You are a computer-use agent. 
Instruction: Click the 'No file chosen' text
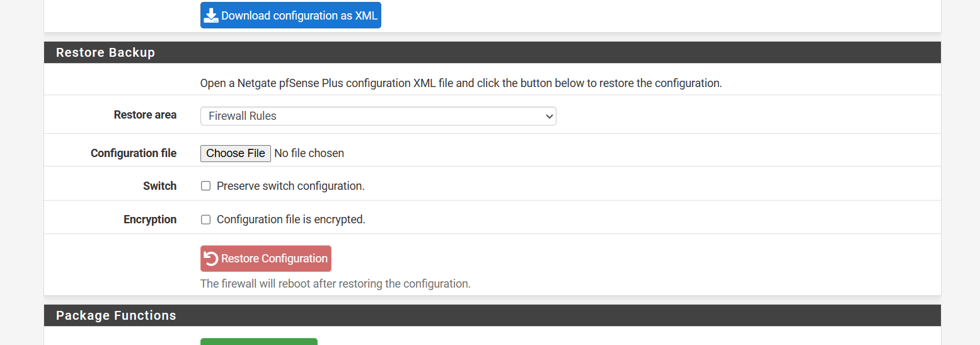pyautogui.click(x=309, y=153)
